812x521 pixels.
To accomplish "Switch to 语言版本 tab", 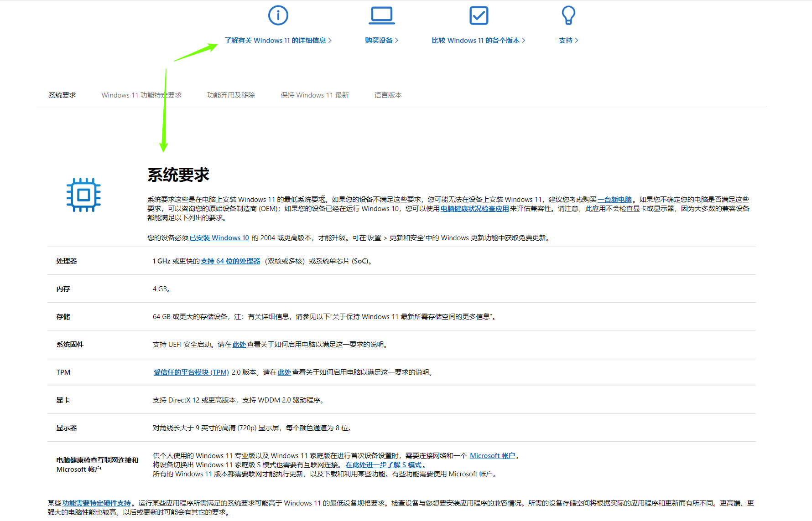I will pyautogui.click(x=388, y=95).
